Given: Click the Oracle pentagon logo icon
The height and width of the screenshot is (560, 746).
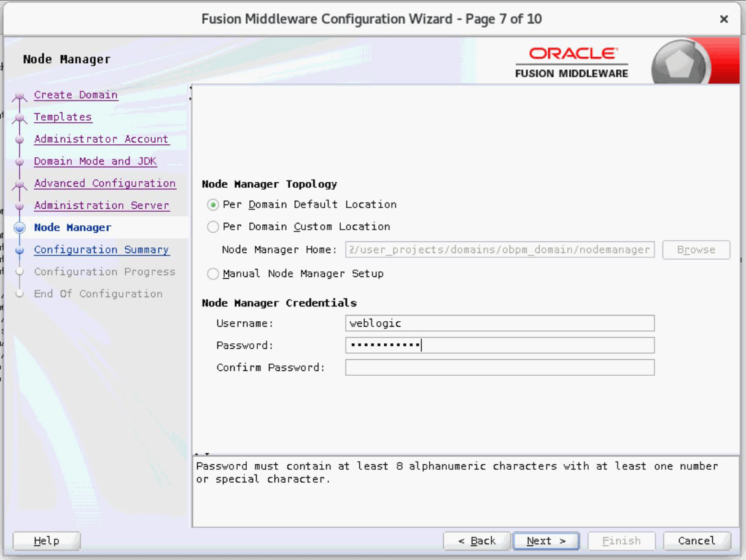Looking at the screenshot, I should tap(680, 63).
